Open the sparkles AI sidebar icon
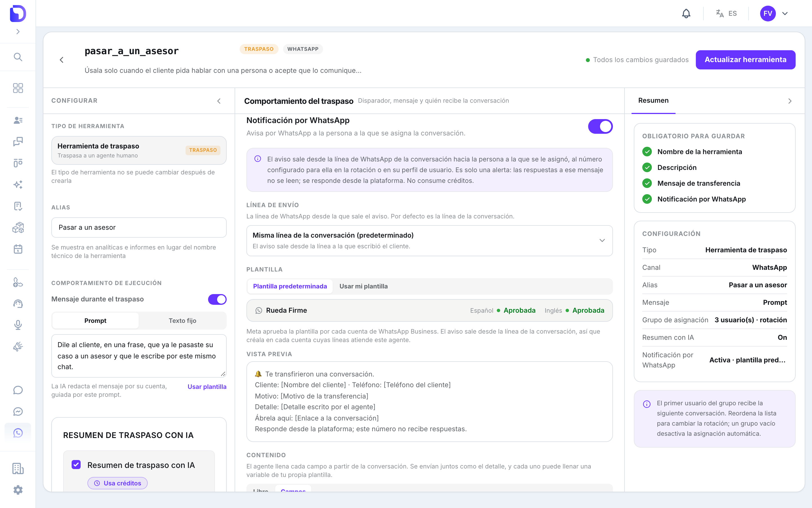 18,185
